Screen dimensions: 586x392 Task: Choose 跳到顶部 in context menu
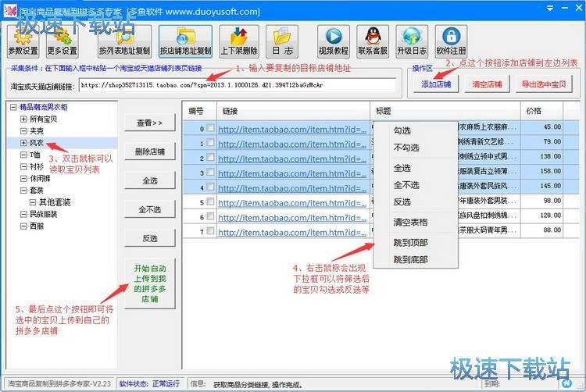point(416,243)
